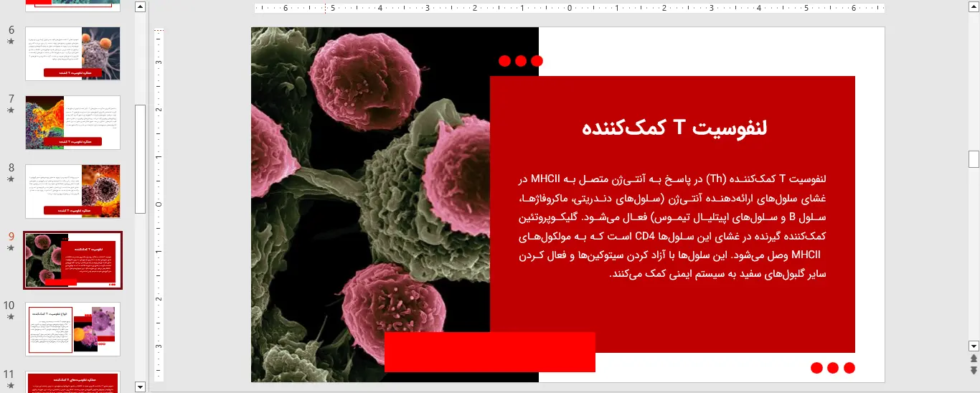Click the animation star icon under slide 11
Image resolution: width=980 pixels, height=393 pixels.
tap(10, 386)
